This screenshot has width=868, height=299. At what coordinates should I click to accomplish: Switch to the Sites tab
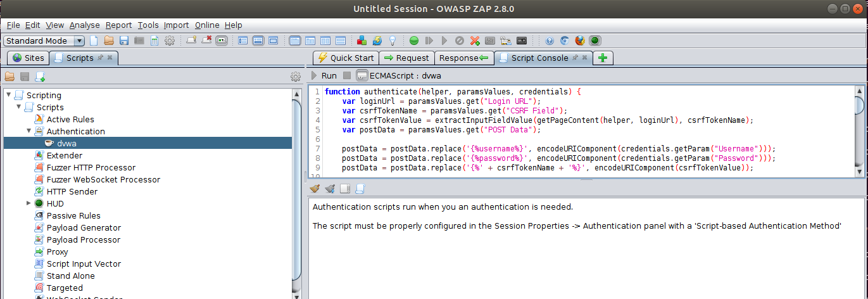tap(28, 58)
